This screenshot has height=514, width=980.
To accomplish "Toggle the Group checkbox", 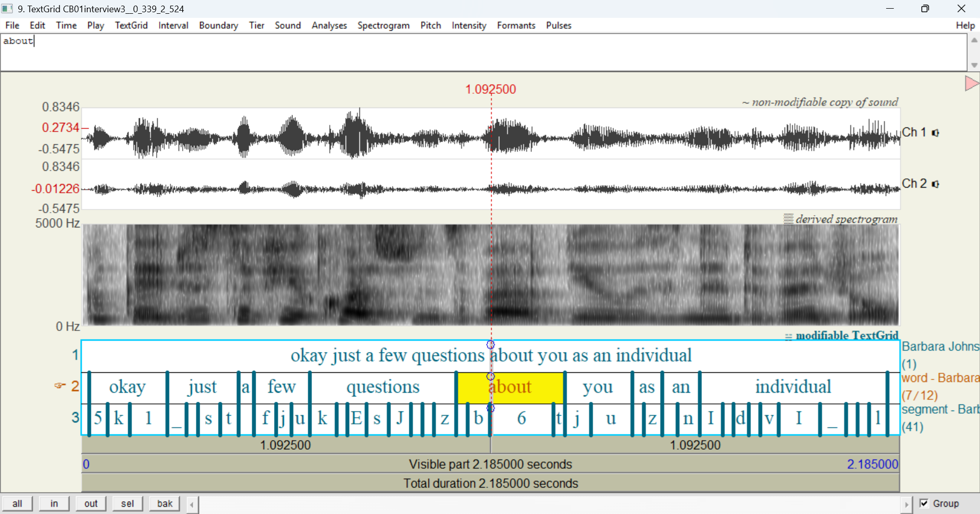I will click(x=924, y=503).
